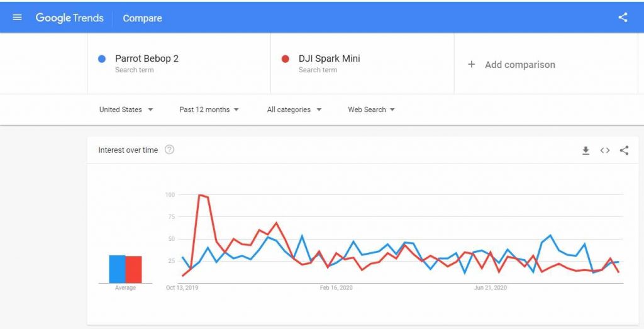Click the blue dot for Parrot Bebop 2
The image size is (644, 329).
pos(102,59)
